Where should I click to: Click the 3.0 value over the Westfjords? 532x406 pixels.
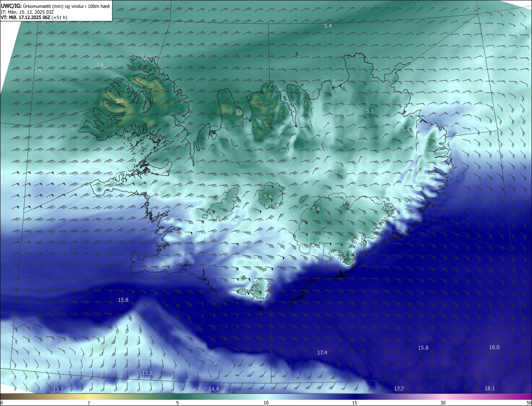tap(120, 101)
